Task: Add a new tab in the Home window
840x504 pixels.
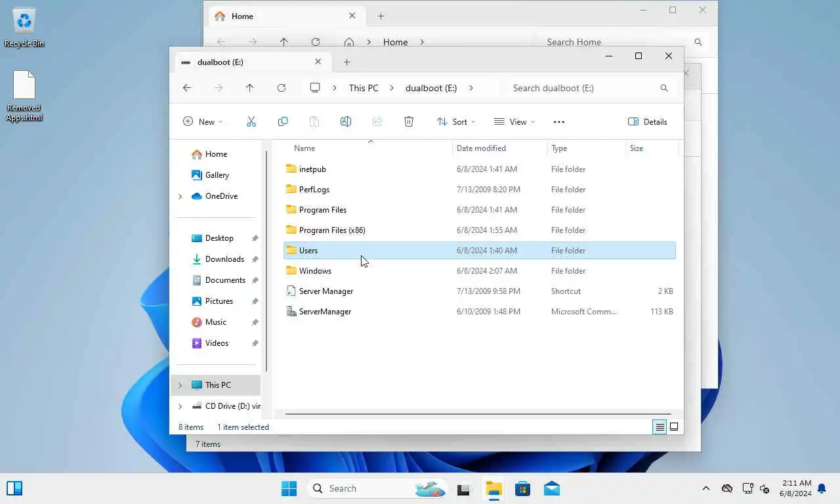Action: (x=381, y=16)
